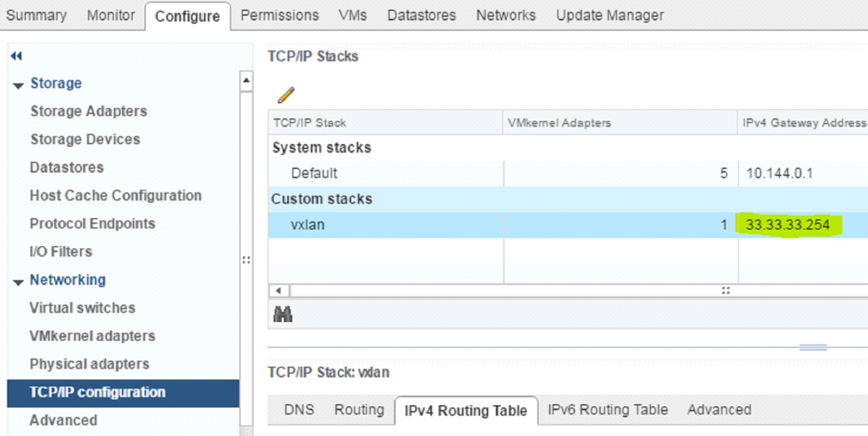Click the left scroll arrow under the stacks table
This screenshot has height=436, width=868.
pyautogui.click(x=278, y=290)
